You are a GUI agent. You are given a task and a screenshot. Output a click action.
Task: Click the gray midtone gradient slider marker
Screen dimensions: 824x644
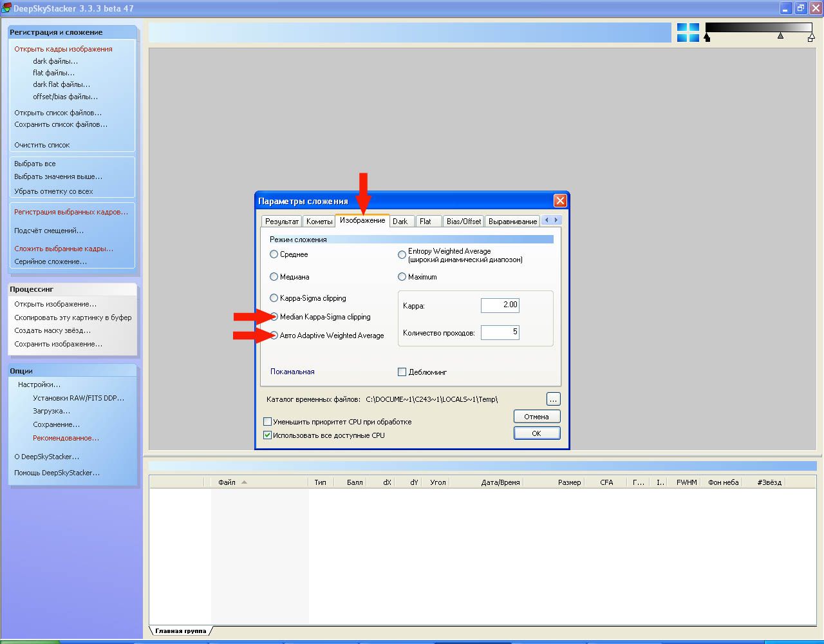(x=780, y=36)
